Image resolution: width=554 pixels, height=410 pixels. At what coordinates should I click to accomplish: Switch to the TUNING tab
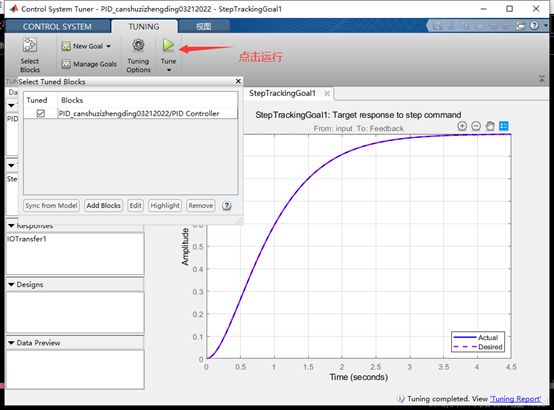click(144, 27)
